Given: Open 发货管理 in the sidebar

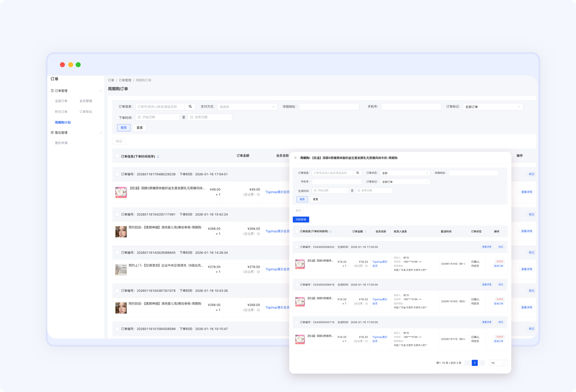Looking at the screenshot, I should 86,101.
